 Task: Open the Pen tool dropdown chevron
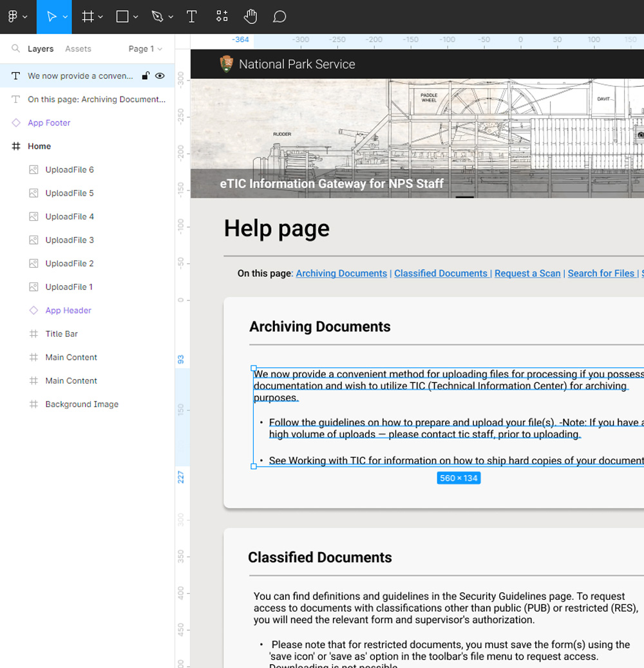pos(171,17)
